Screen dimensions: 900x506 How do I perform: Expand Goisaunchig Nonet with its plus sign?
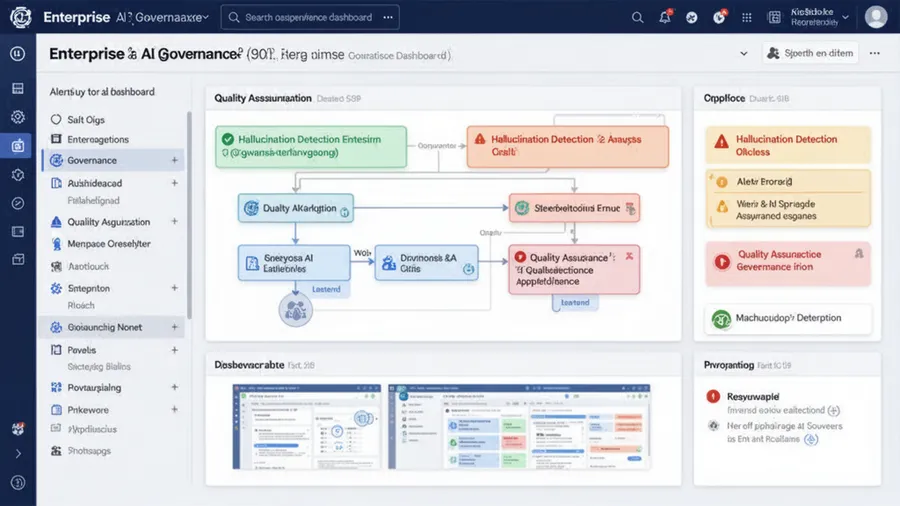coord(174,327)
